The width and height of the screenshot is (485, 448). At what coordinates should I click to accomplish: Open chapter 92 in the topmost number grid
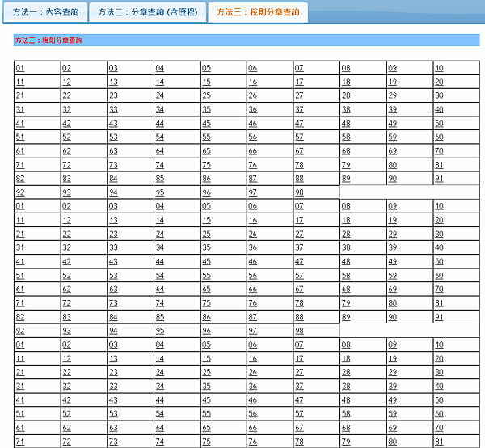click(x=20, y=192)
